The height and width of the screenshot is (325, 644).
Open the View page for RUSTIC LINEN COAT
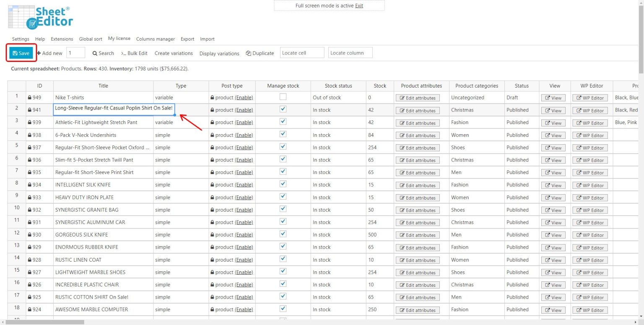pyautogui.click(x=553, y=260)
